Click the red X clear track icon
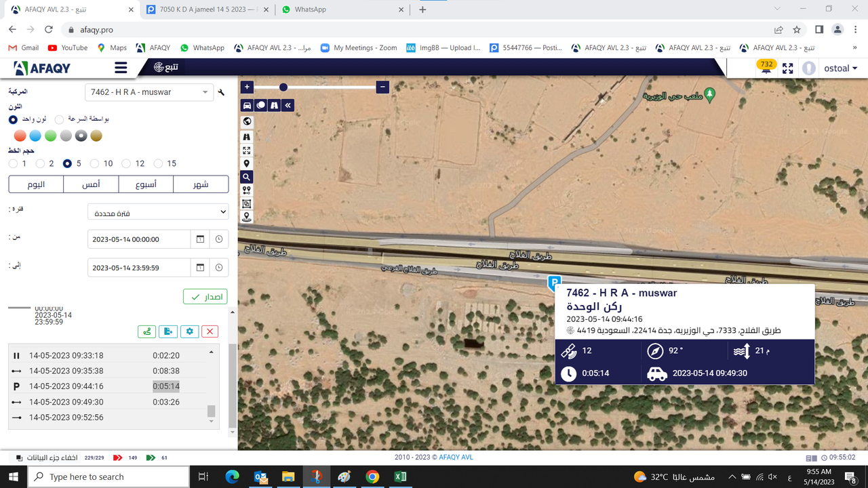 tap(210, 331)
